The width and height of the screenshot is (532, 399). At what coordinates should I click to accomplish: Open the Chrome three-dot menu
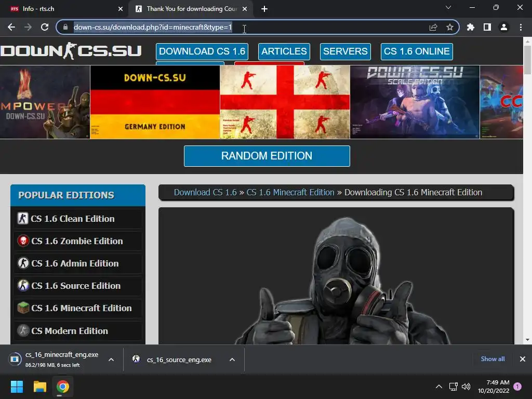[x=521, y=27]
